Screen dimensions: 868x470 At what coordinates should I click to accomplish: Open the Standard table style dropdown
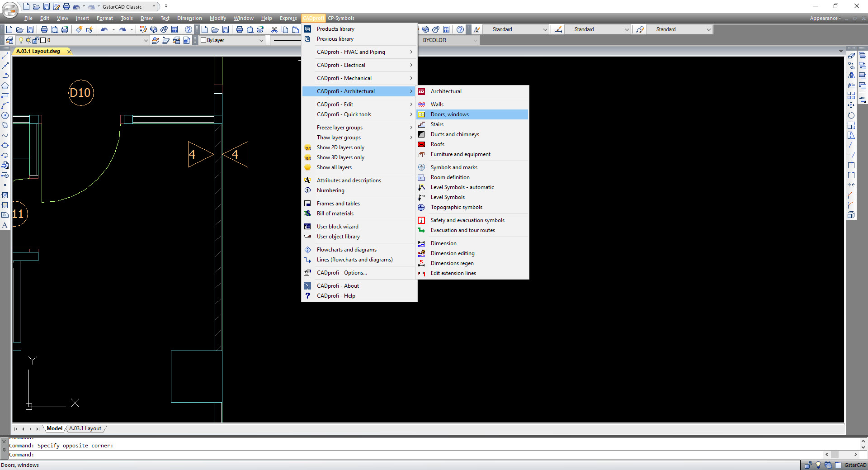(x=708, y=29)
